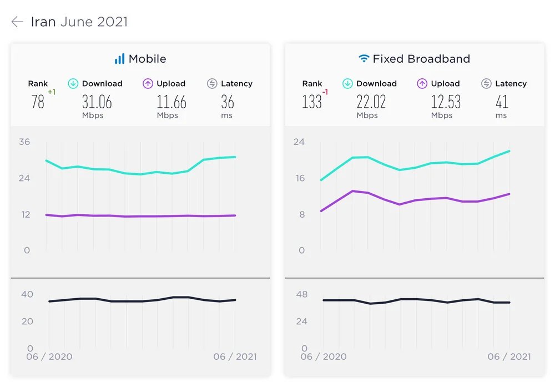The height and width of the screenshot is (392, 555).
Task: Click the Fixed Broadband purple upload line's peak
Action: point(352,191)
